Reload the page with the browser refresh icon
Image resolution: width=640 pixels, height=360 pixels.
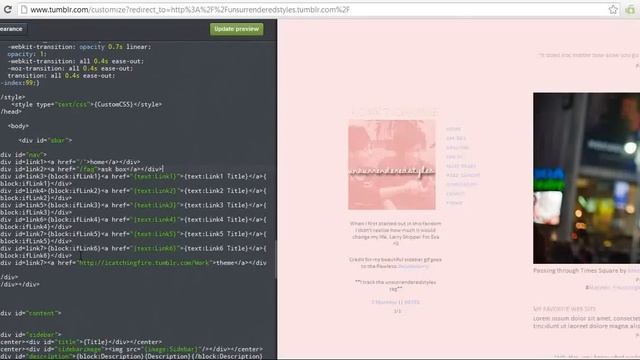[7, 9]
